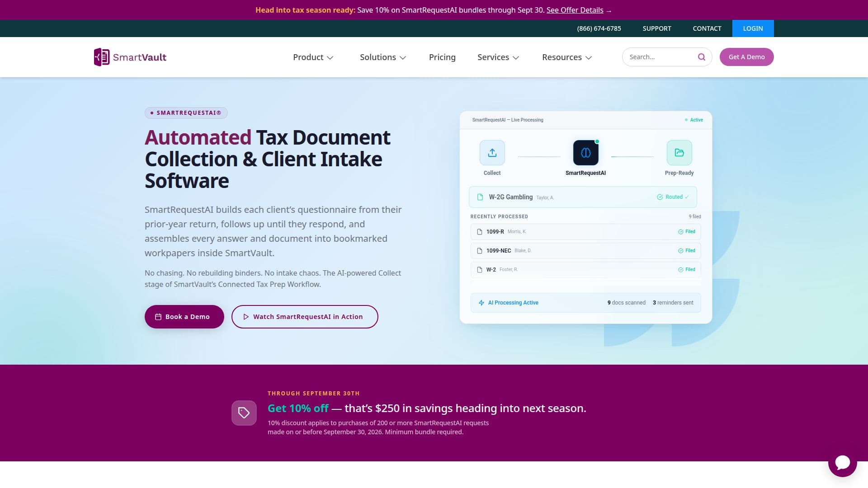Click the Active status indicator
This screenshot has width=868, height=488.
point(694,120)
